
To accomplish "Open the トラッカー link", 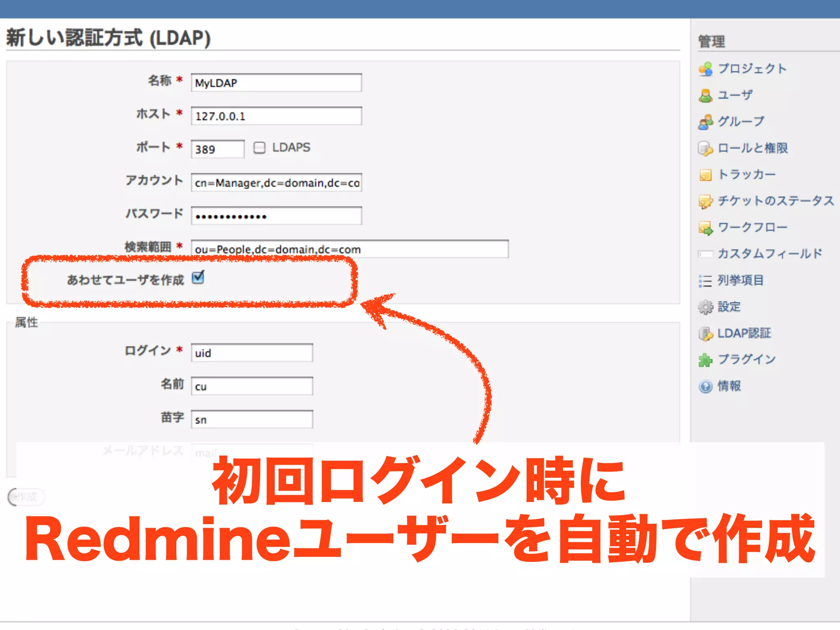I will pos(747,174).
